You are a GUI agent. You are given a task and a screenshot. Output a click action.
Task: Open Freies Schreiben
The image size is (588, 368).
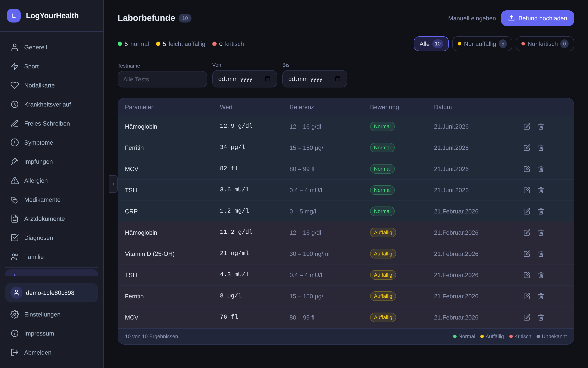(x=52, y=123)
